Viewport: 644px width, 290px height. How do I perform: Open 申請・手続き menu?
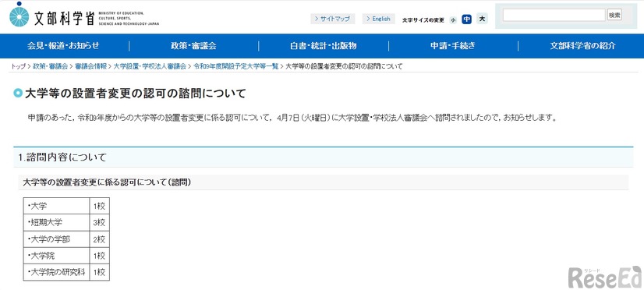coord(453,46)
